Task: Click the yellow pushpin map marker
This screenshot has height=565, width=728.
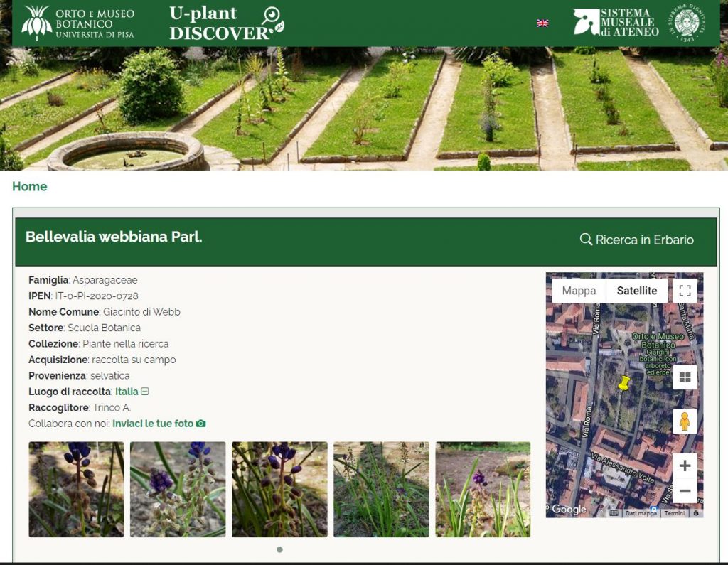Action: click(x=624, y=384)
